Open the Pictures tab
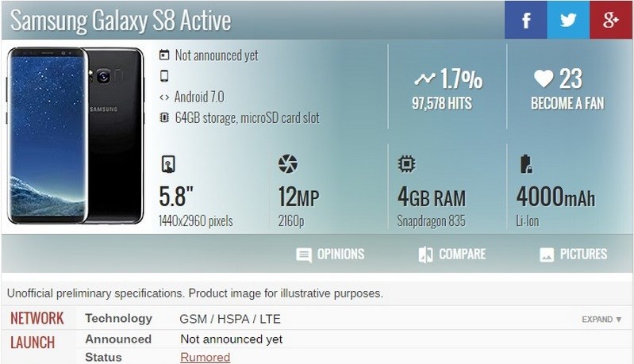 (x=583, y=255)
